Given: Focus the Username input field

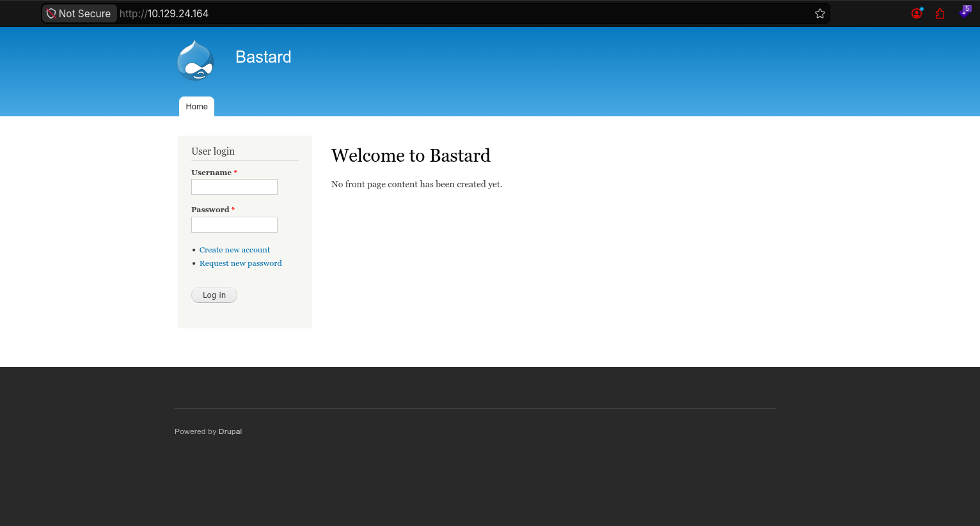Looking at the screenshot, I should click(234, 187).
